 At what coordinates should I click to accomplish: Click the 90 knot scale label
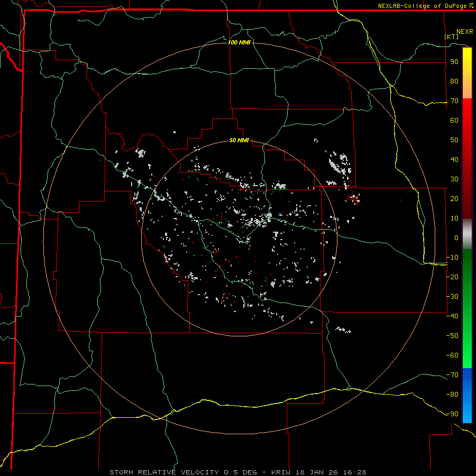pyautogui.click(x=454, y=62)
